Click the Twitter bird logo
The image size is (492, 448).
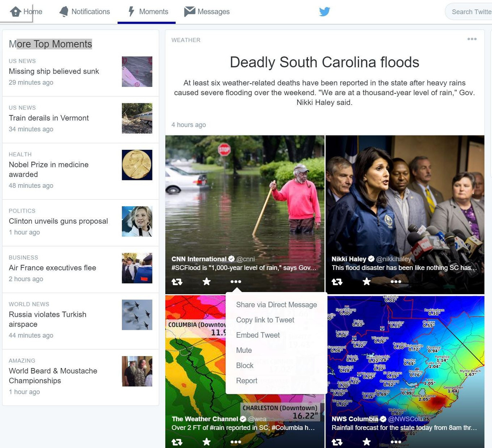pos(324,11)
